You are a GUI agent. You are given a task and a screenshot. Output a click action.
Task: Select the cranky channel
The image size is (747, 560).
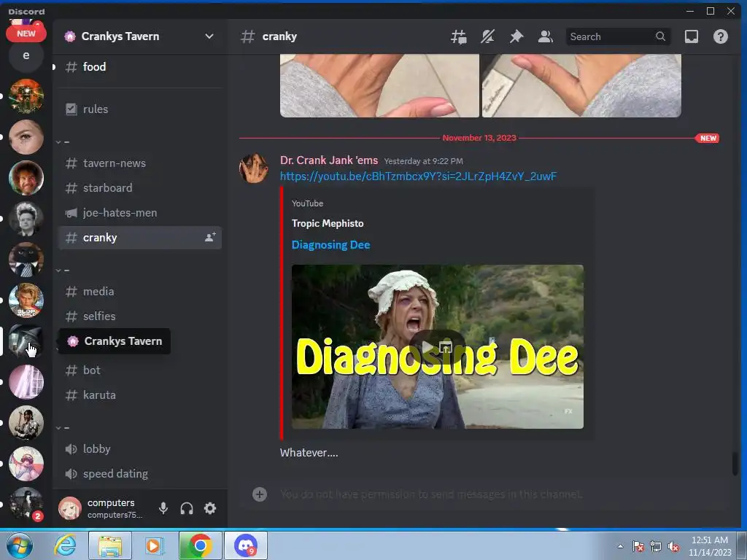[139, 238]
